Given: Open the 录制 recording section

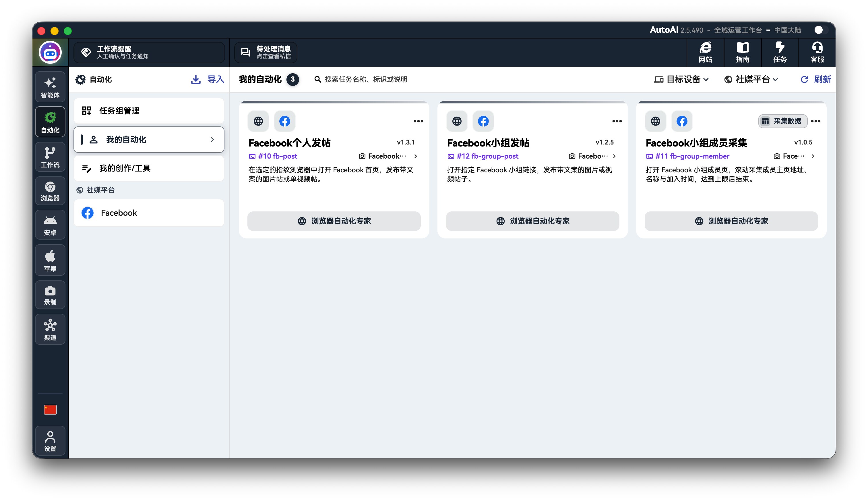Looking at the screenshot, I should [x=50, y=295].
